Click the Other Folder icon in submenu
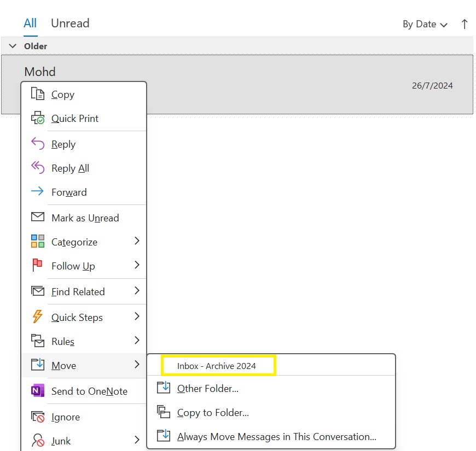476x451 pixels. click(164, 387)
